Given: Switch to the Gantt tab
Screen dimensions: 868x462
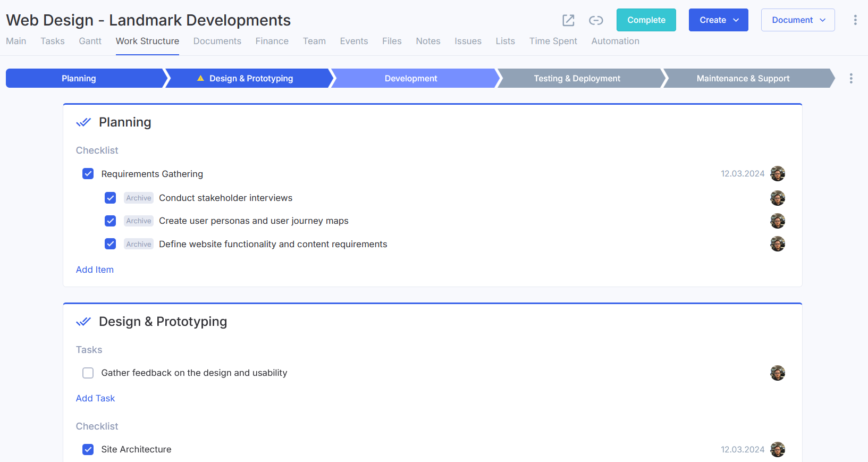Looking at the screenshot, I should point(90,41).
